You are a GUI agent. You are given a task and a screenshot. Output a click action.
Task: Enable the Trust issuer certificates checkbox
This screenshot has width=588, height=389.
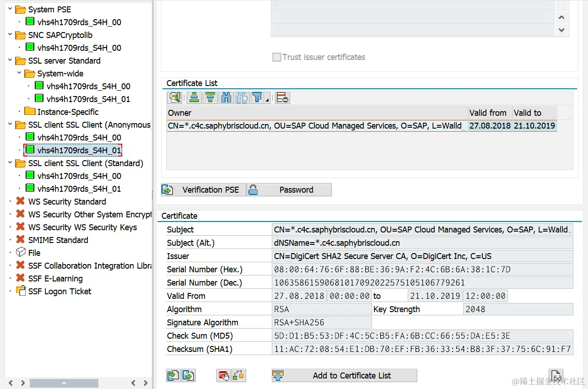276,57
